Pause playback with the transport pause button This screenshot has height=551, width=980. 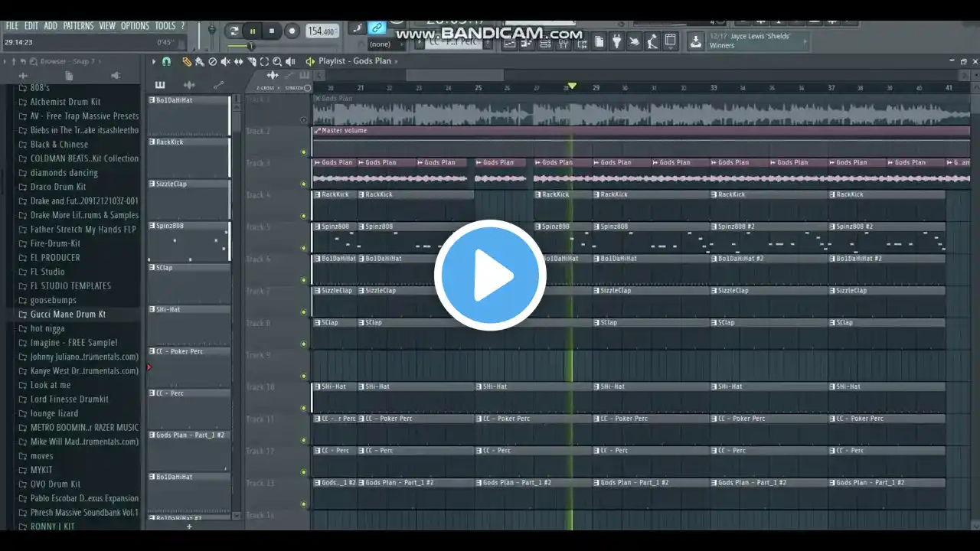click(253, 31)
